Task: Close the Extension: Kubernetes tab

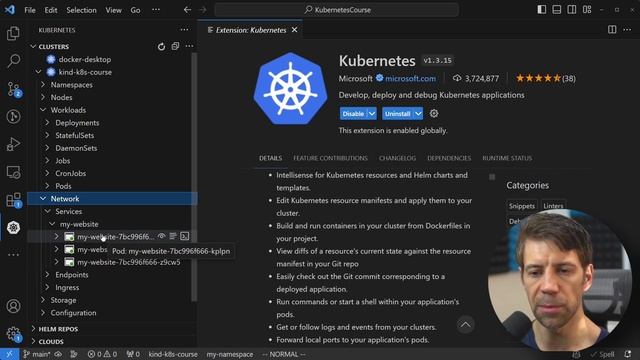Action: tap(294, 30)
